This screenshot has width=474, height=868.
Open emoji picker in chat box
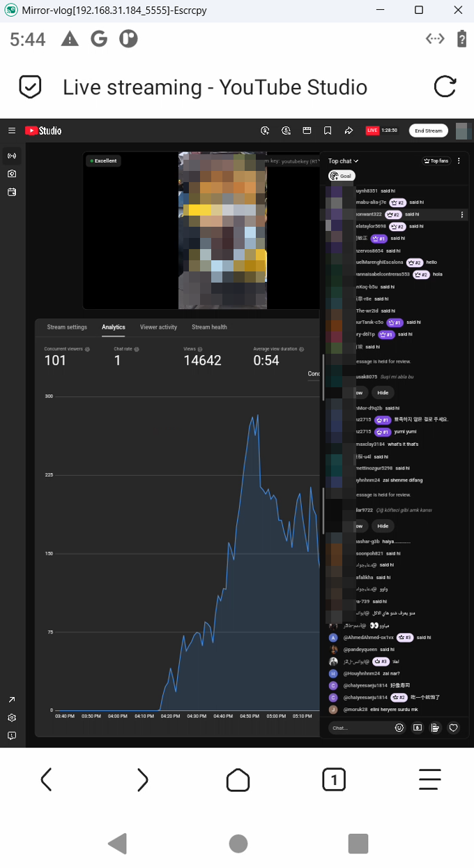(x=399, y=728)
